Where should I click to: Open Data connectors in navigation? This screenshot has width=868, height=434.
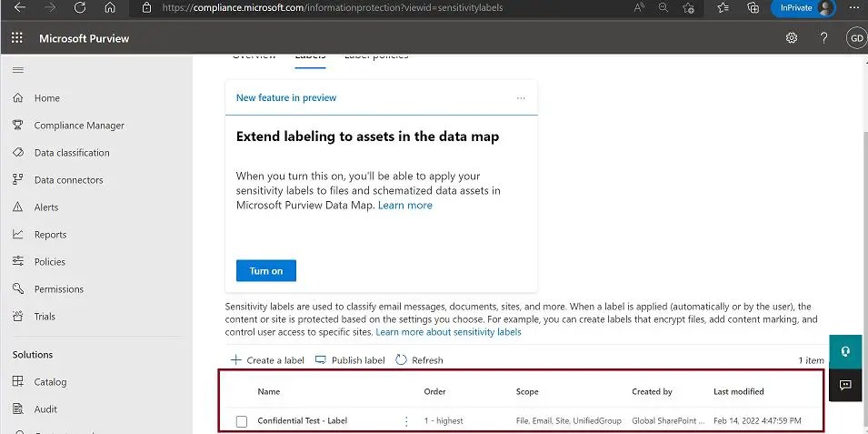click(69, 179)
